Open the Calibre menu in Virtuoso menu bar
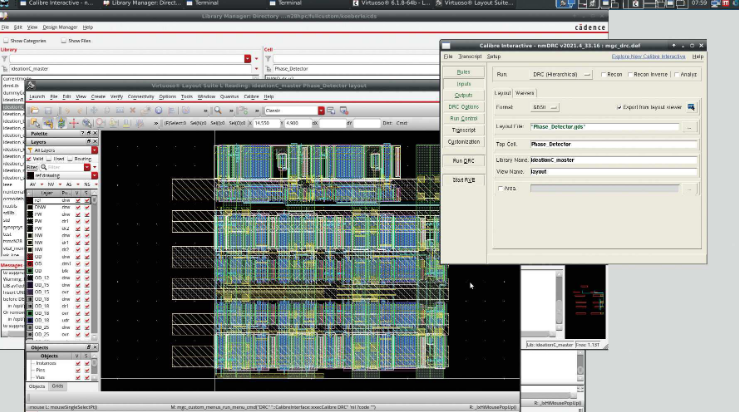Screen dimensions: 739x412 [x=251, y=97]
